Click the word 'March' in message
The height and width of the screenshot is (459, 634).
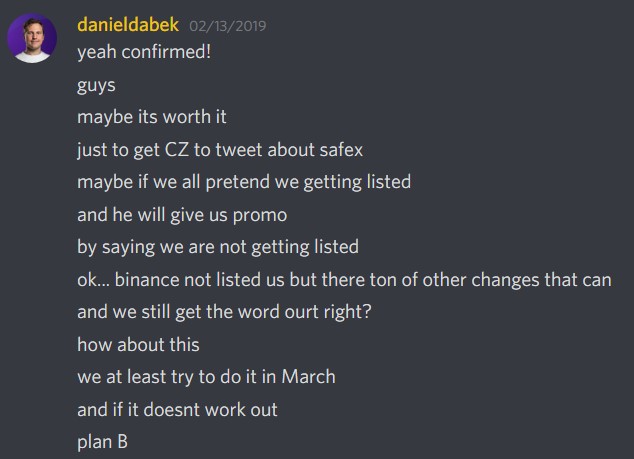point(309,377)
